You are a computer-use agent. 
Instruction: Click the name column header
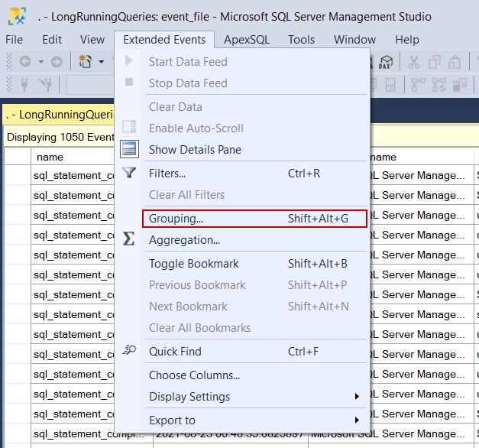pos(50,157)
